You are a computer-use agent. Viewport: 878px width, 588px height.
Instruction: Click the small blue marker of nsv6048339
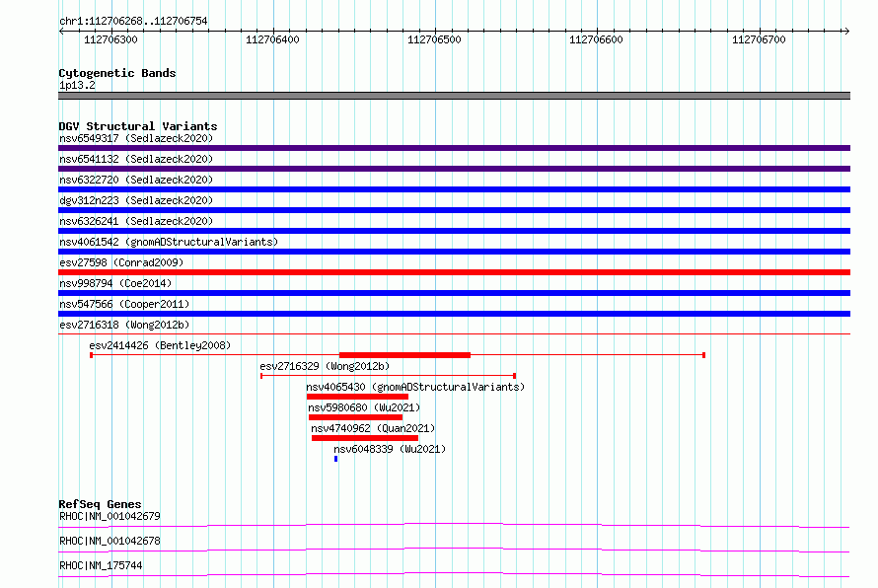[336, 459]
